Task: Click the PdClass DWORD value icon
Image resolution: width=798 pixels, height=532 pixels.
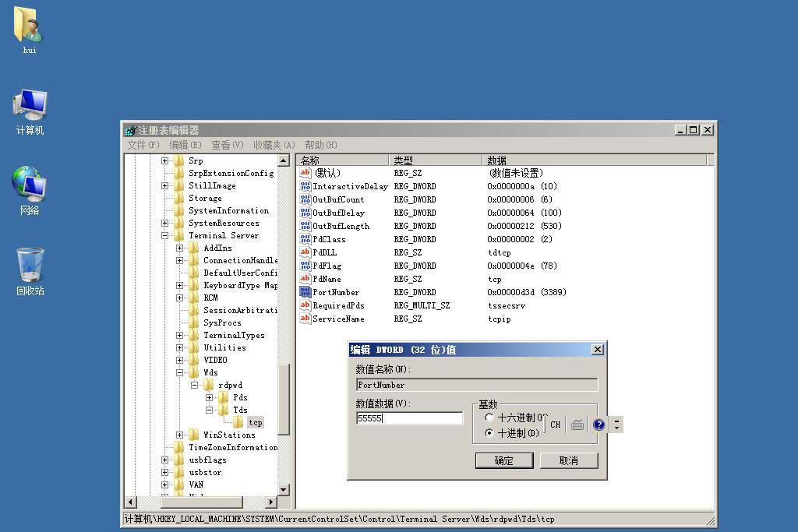Action: [305, 239]
